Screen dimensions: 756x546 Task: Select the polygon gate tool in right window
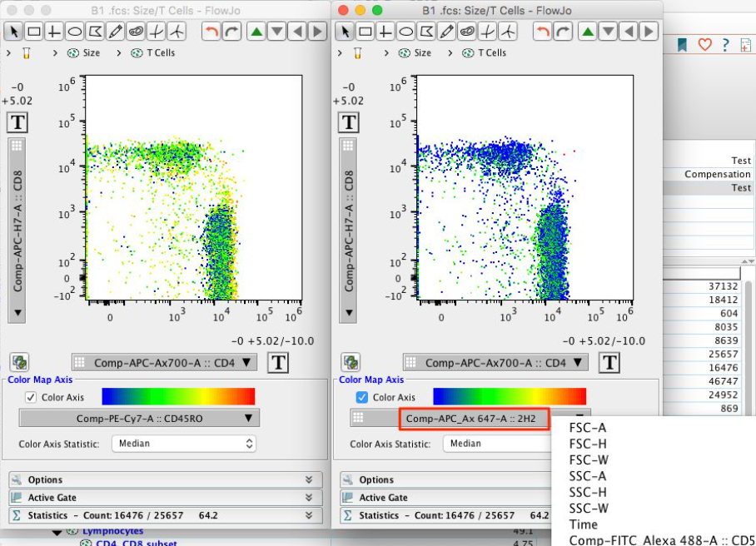click(426, 32)
